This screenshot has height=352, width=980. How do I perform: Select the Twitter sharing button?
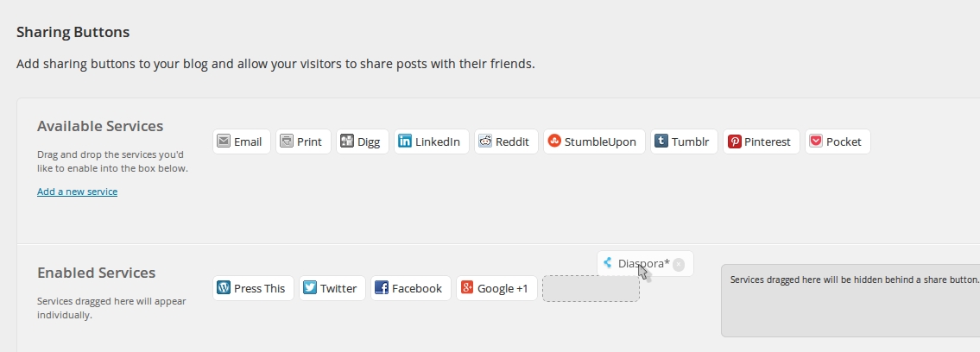pyautogui.click(x=332, y=288)
